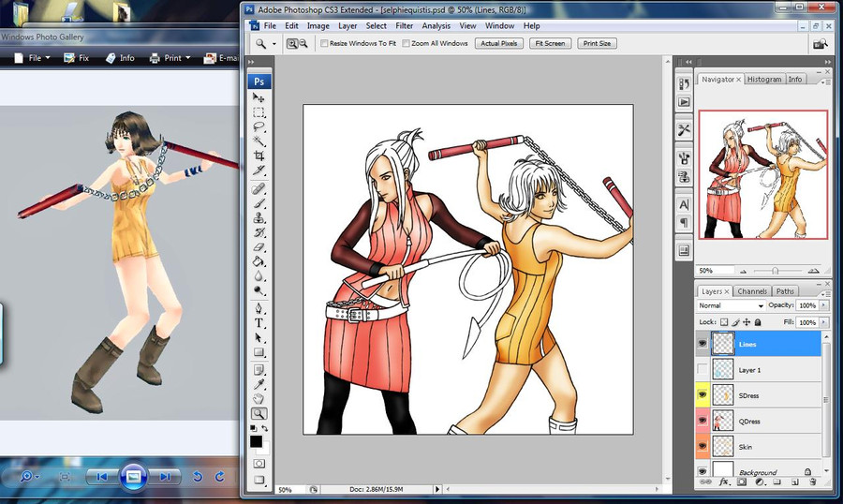Image resolution: width=843 pixels, height=504 pixels.
Task: Click Fix in Photo Gallery
Action: (x=77, y=57)
